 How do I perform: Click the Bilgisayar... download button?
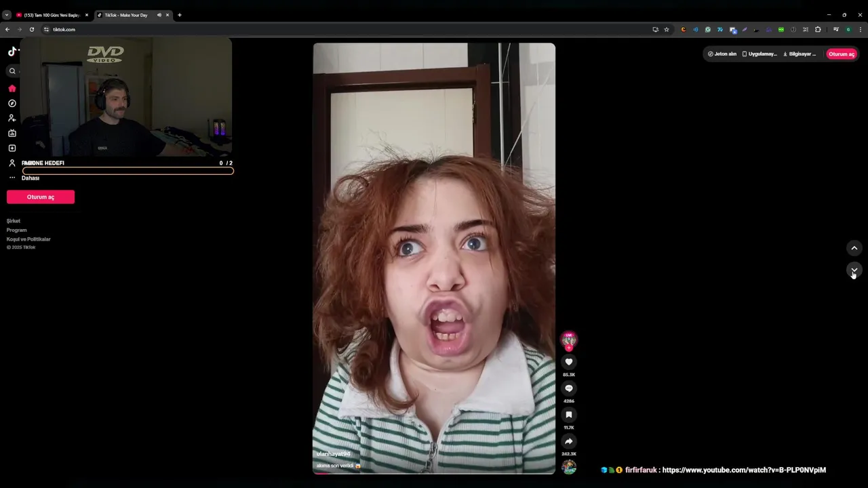click(800, 54)
